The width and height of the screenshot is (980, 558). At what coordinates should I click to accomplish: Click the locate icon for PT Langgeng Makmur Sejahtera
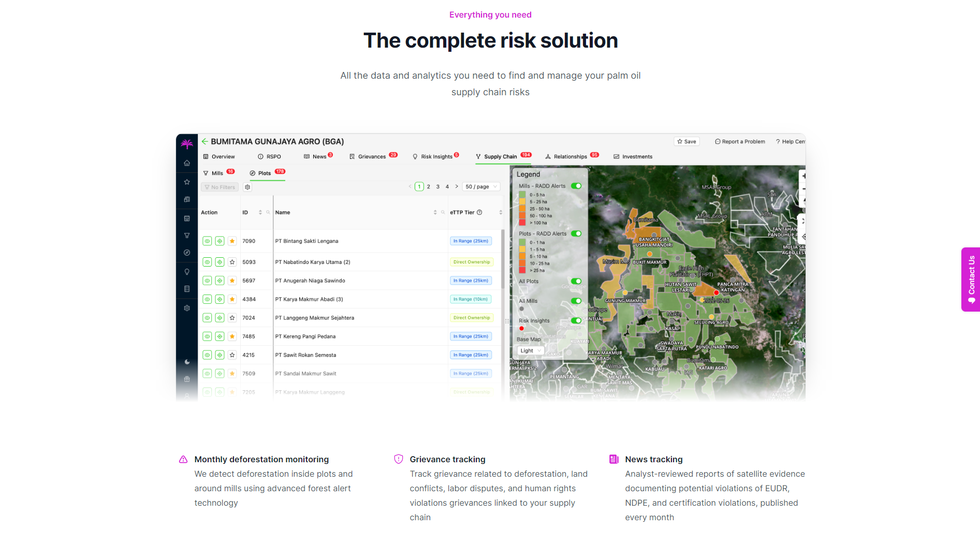tap(220, 318)
